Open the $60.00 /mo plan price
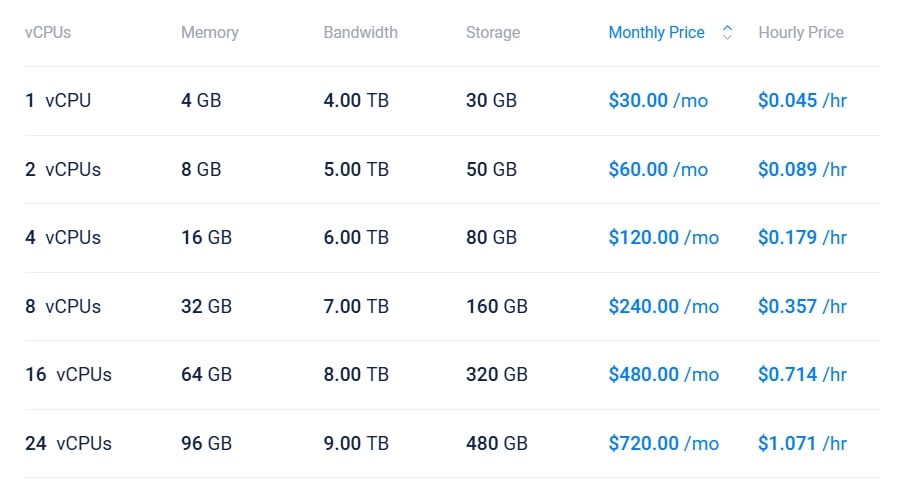Viewport: 909px width, 481px height. coord(657,170)
